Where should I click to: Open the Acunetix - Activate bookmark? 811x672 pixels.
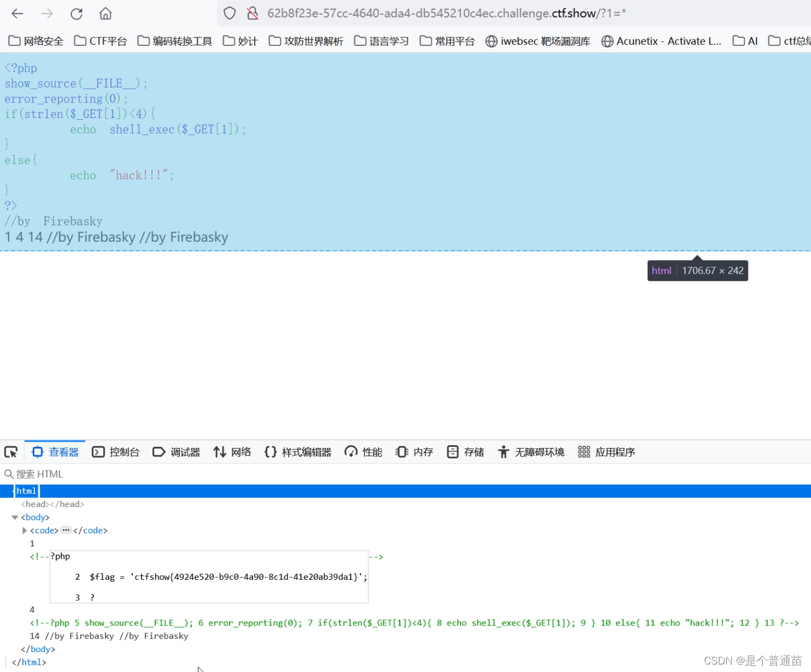[x=662, y=41]
